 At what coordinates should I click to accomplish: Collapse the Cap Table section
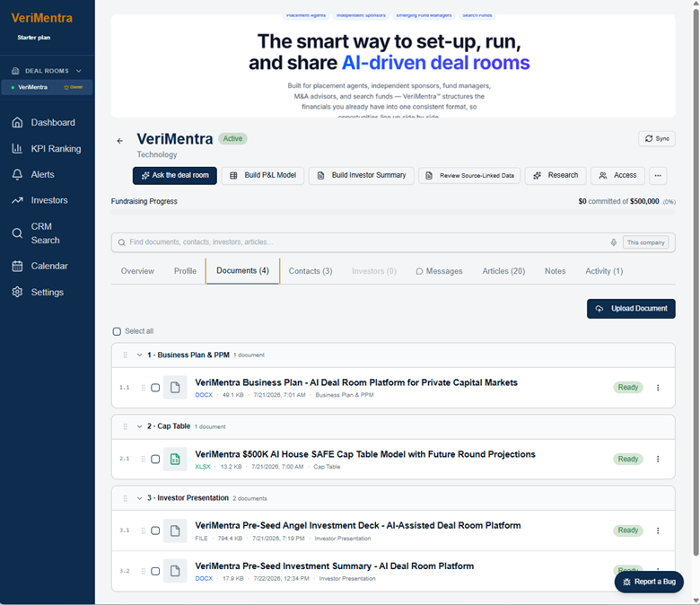pos(139,426)
